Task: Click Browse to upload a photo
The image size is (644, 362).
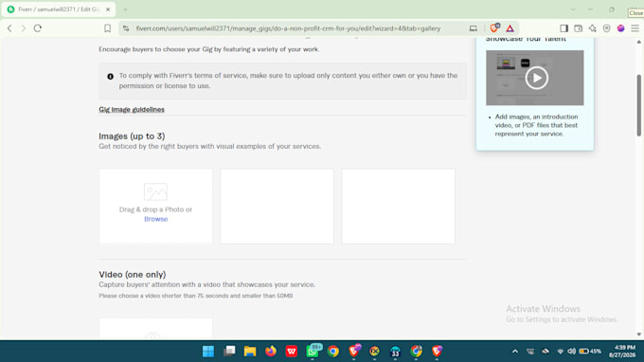Action: click(x=155, y=219)
